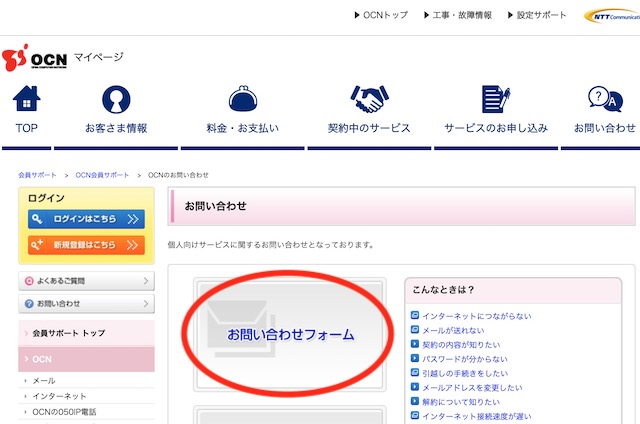Click icon beside メールが送れない
Viewport: 640px width, 424px height.
[415, 330]
